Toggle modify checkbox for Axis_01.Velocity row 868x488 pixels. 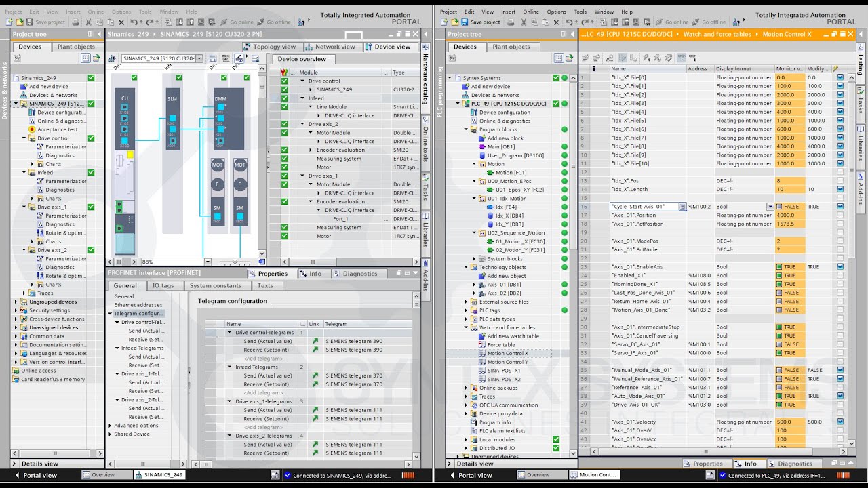[x=840, y=422]
